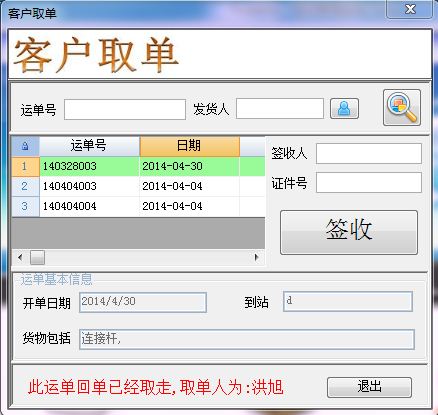Click row header number 2
Viewport: 438px width, 415px height.
tap(25, 186)
